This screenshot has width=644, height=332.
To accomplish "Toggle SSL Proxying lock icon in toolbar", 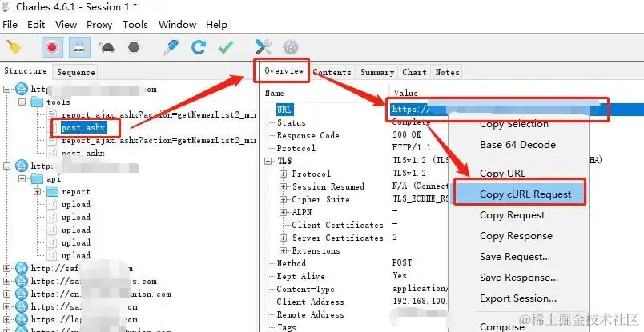I will tap(79, 47).
